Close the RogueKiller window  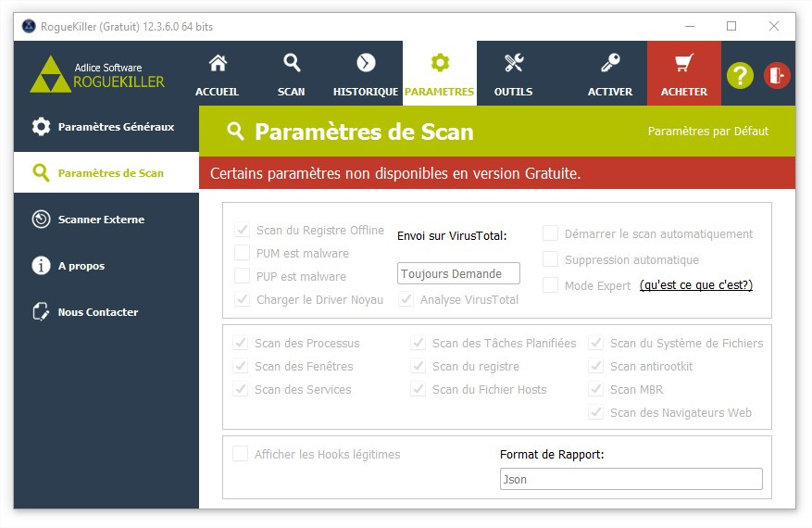point(774,26)
